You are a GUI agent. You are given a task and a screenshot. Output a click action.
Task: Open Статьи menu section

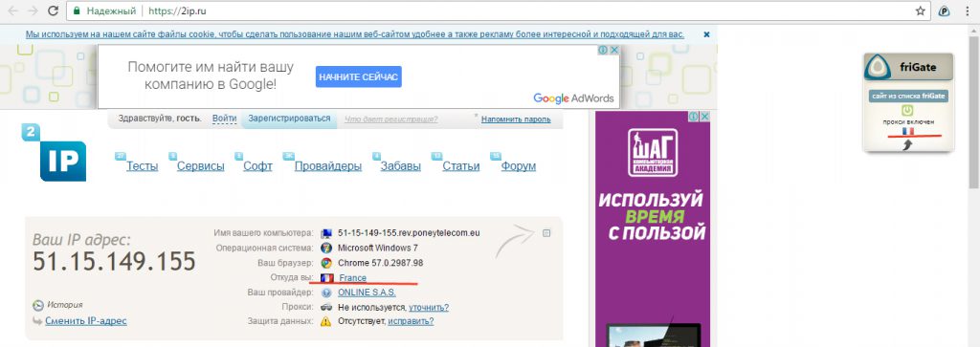coord(461,166)
